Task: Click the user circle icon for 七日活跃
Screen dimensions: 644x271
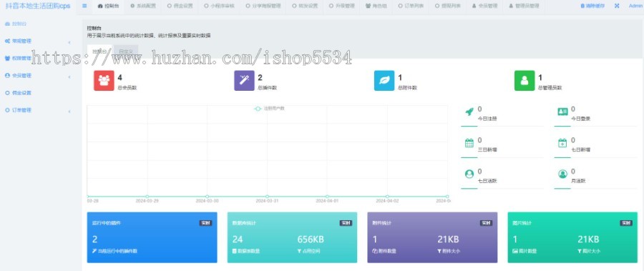Action: click(469, 174)
